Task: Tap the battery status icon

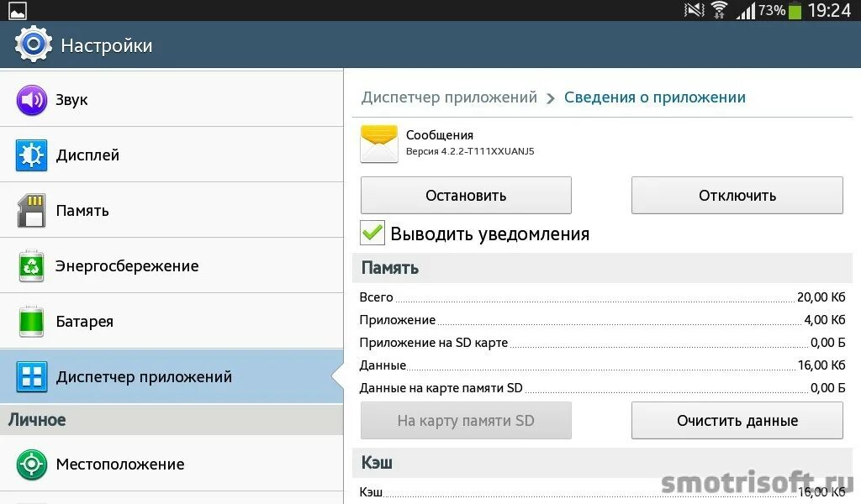Action: 795,10
